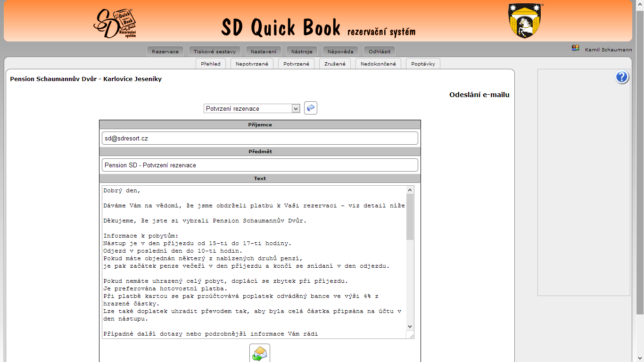This screenshot has width=644, height=362.
Task: Click the Odeslání e-mailu title
Action: point(479,95)
